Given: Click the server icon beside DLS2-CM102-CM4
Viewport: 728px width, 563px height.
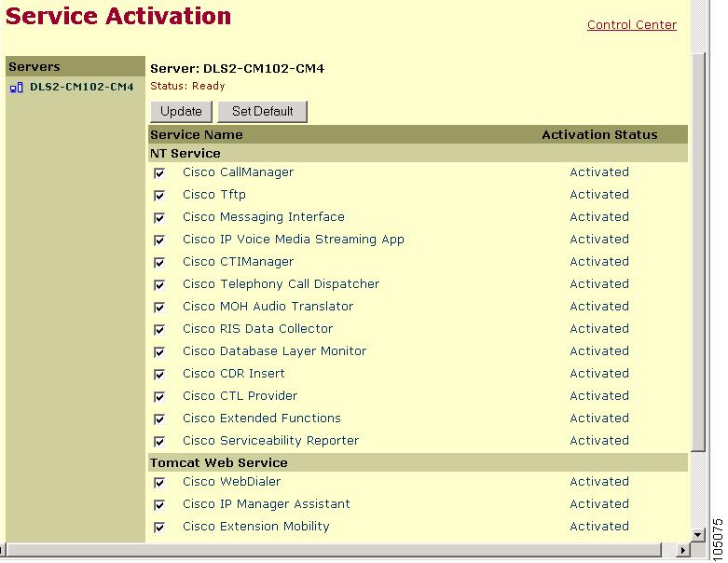Looking at the screenshot, I should tap(16, 88).
